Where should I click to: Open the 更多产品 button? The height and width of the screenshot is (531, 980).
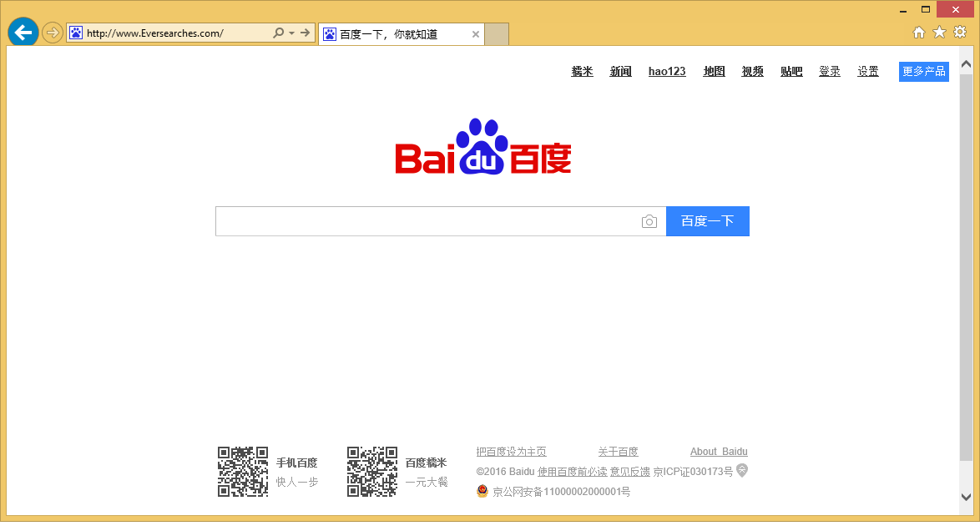coord(923,71)
